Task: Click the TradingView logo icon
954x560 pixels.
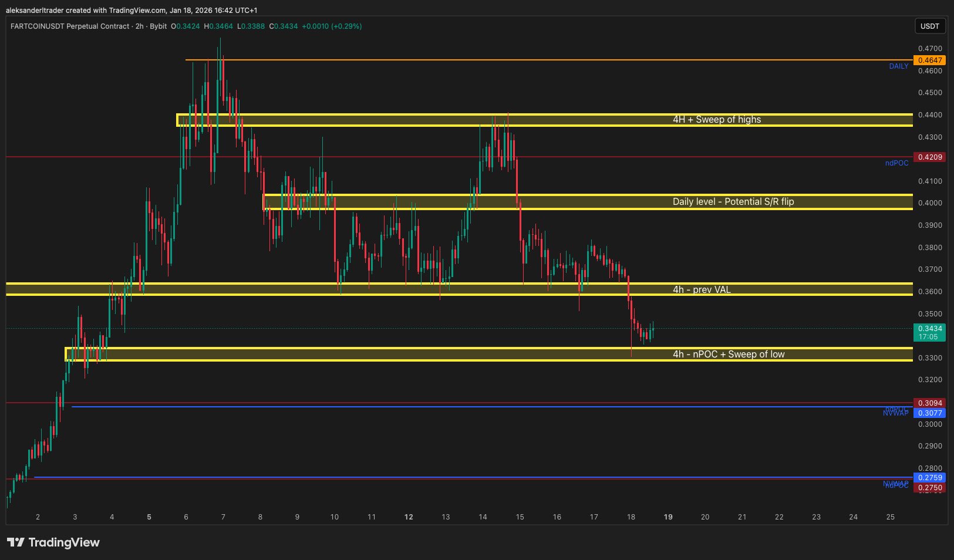Action: pos(16,542)
